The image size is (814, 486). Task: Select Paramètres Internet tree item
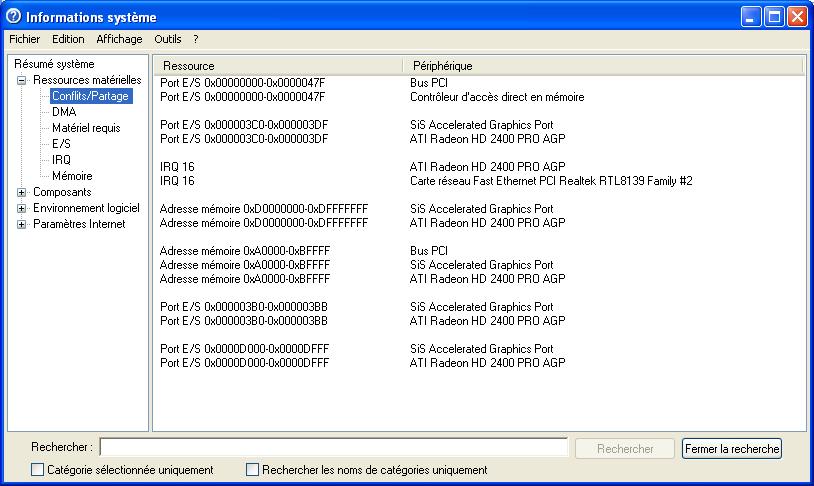79,224
